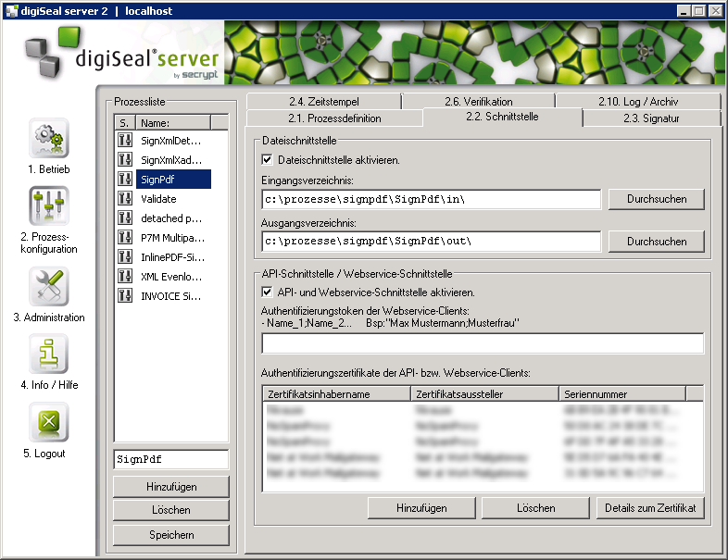Click Löschen under the process list
This screenshot has width=728, height=560.
pos(171,510)
